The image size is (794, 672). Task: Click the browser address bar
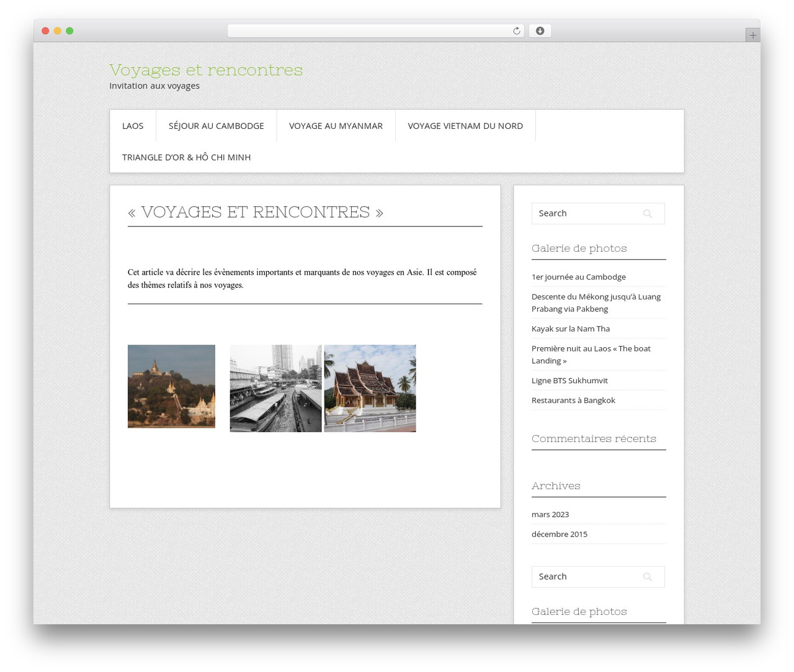pos(376,31)
